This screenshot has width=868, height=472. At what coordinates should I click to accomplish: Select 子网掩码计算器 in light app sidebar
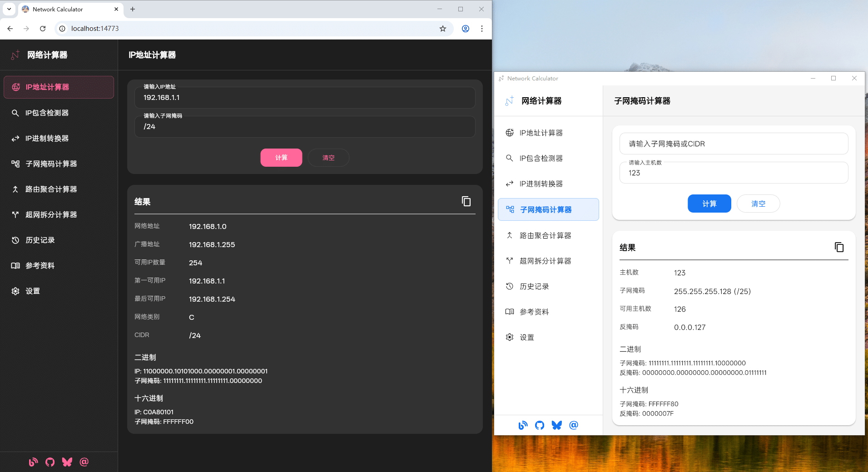pos(548,209)
